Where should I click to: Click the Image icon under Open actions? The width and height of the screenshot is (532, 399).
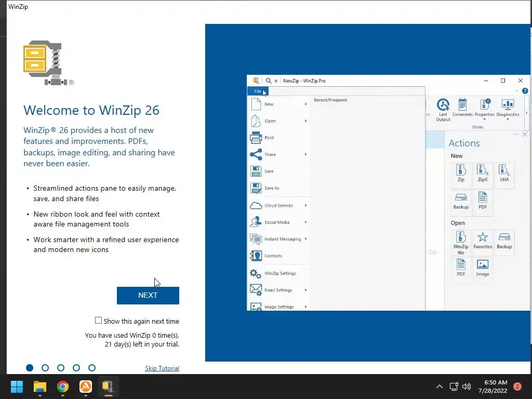tap(483, 264)
